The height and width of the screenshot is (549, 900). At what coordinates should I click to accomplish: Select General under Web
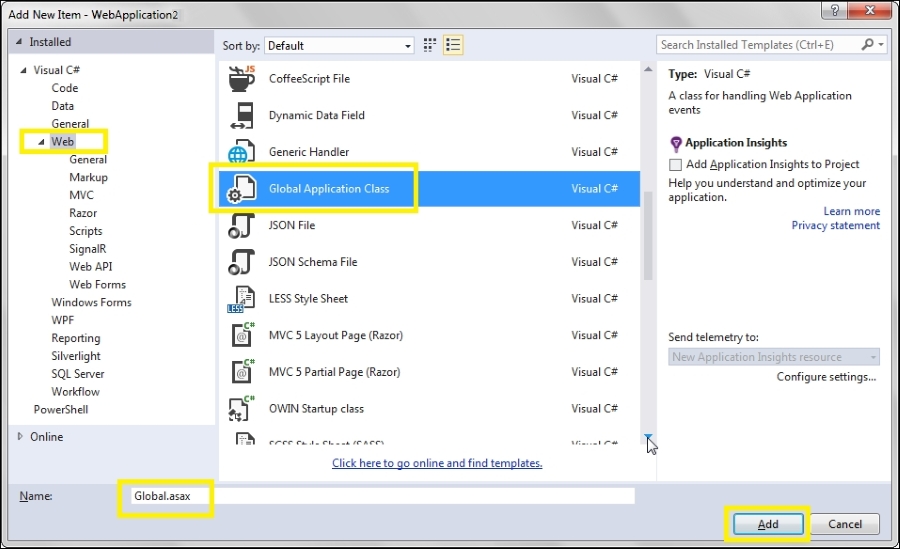88,159
